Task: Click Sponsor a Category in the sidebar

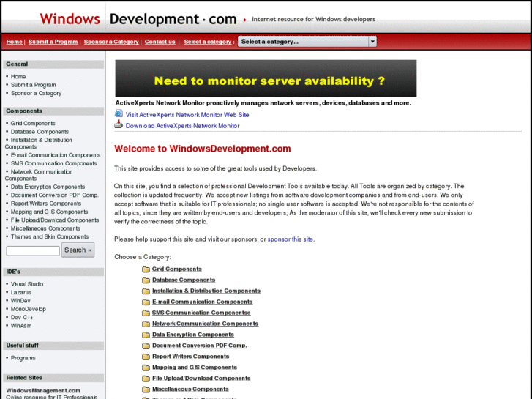Action: [36, 93]
